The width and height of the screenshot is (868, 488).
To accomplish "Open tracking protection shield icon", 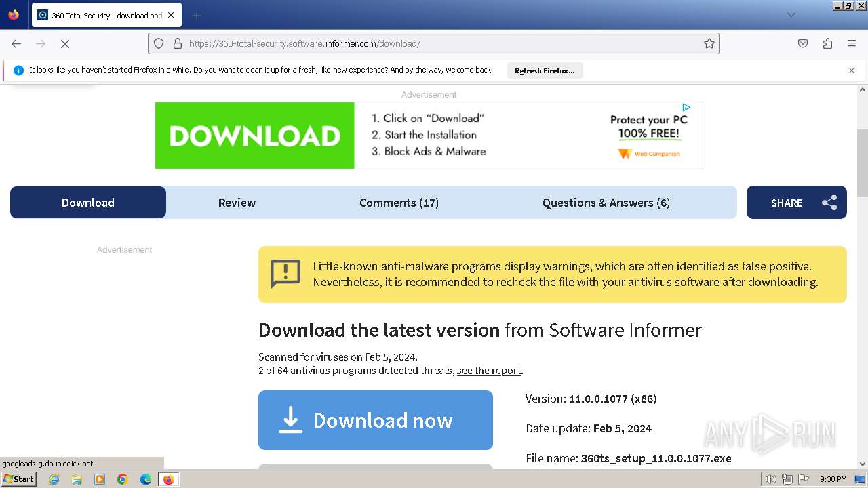I will (x=159, y=43).
